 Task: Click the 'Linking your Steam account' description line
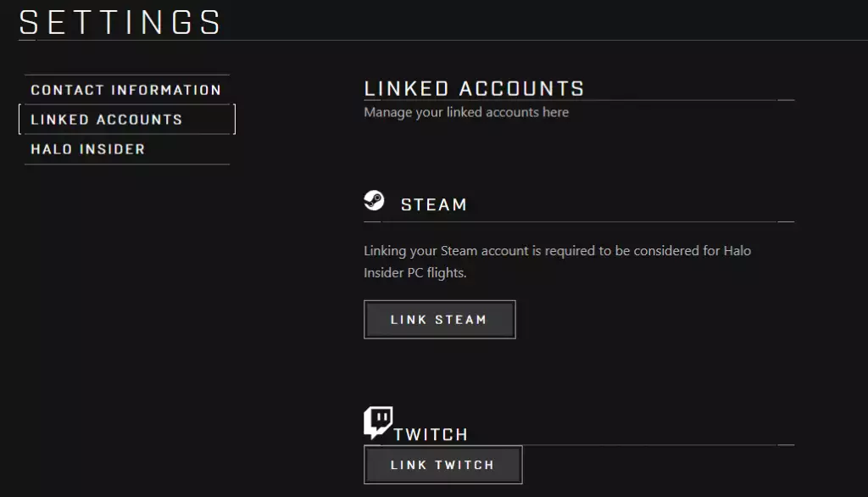click(557, 251)
